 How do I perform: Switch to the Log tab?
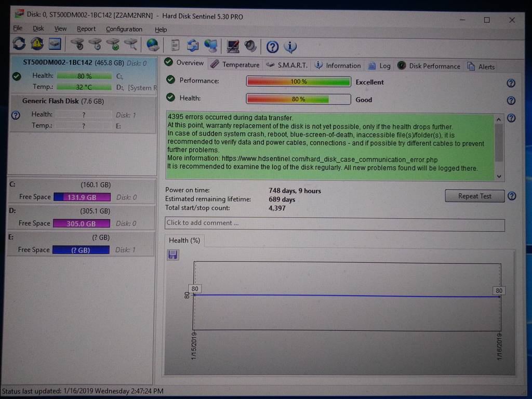click(379, 66)
